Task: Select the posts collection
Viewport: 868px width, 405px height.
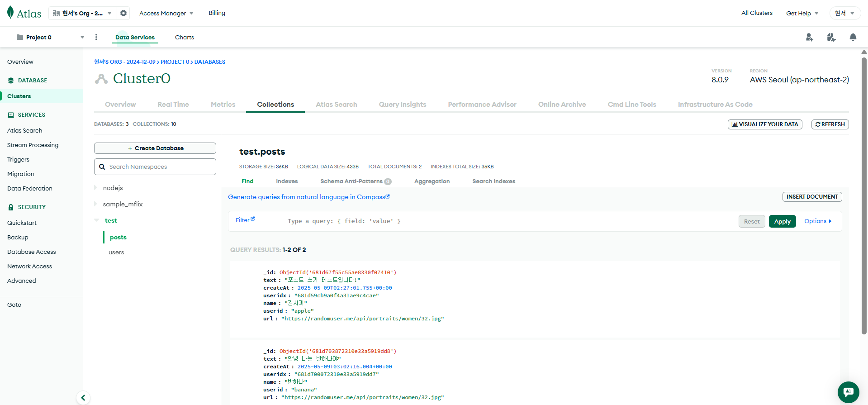Action: point(118,237)
